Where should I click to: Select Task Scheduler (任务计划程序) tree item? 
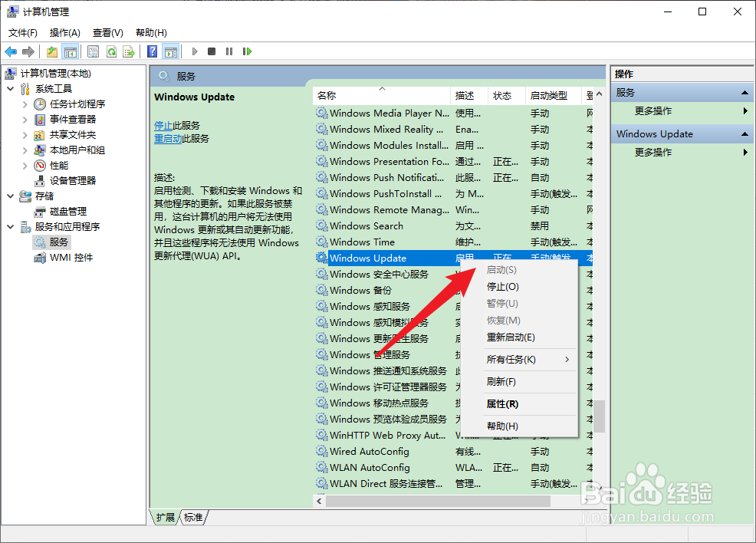[77, 104]
